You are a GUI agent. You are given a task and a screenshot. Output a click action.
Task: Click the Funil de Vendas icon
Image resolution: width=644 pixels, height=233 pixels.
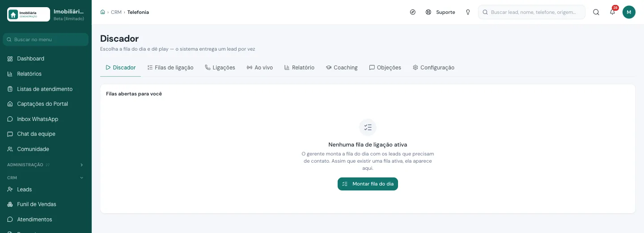(x=10, y=204)
